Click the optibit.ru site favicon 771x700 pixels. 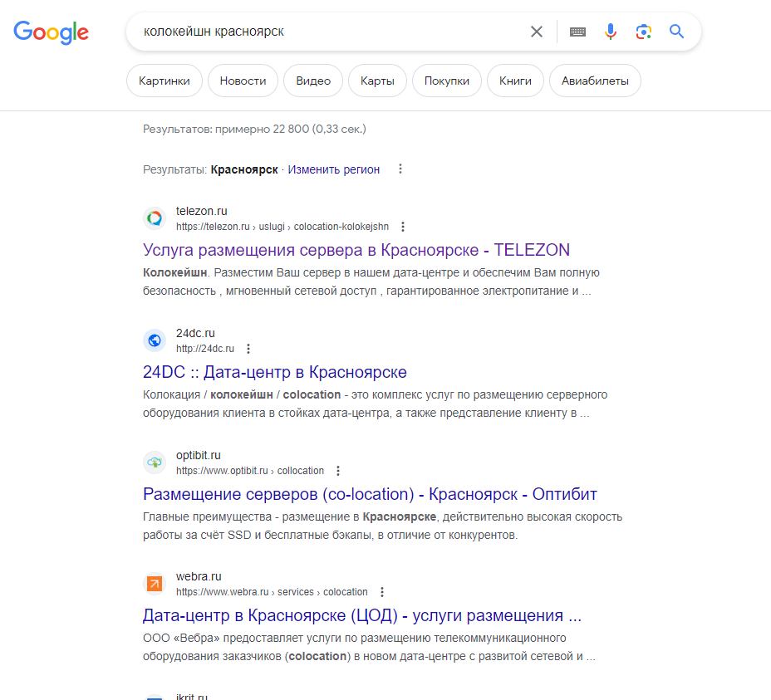155,462
